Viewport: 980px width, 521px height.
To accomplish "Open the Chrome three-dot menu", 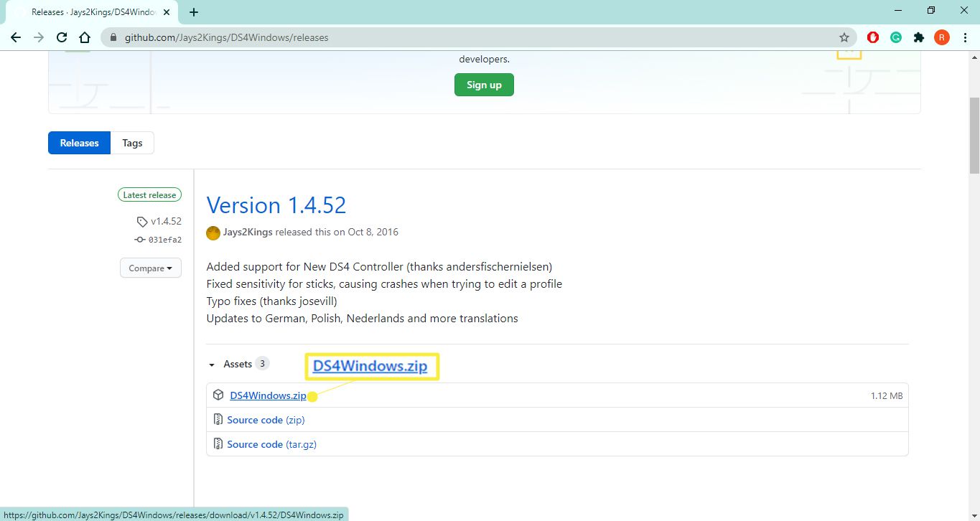I will 965,37.
